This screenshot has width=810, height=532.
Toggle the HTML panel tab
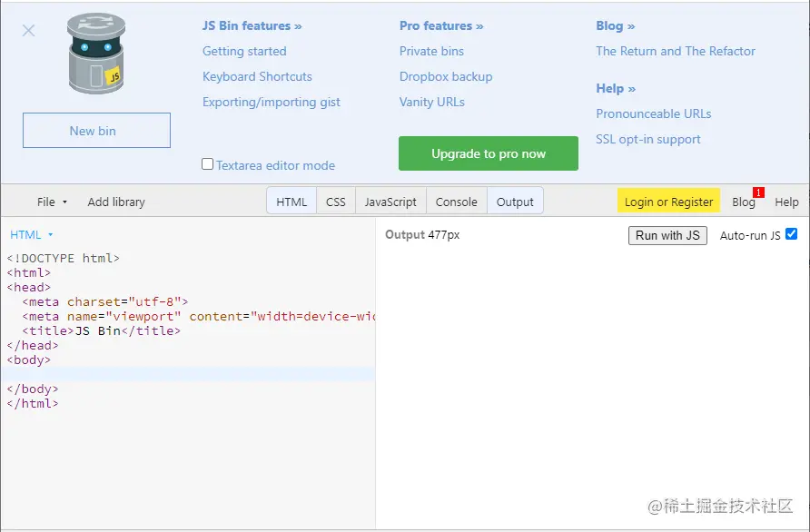(291, 202)
